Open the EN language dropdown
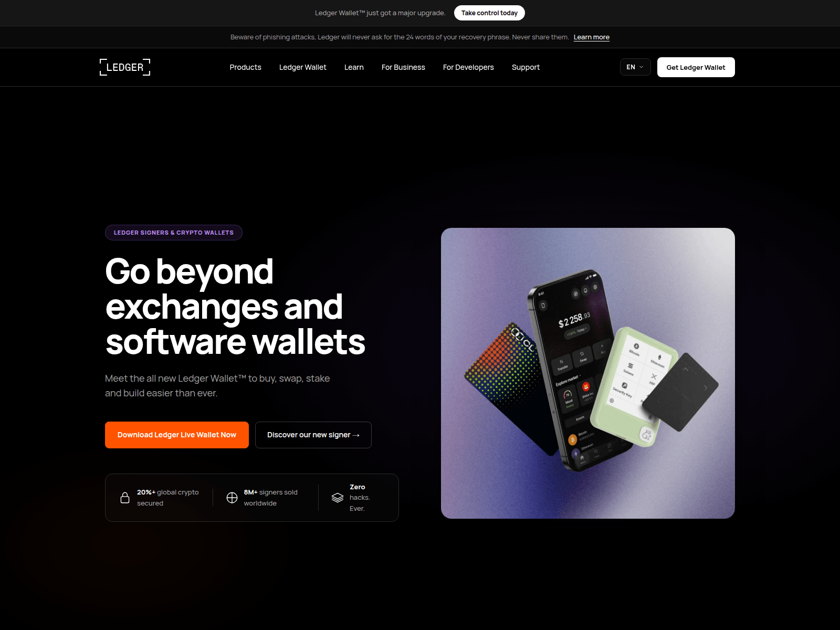840x630 pixels. [635, 67]
